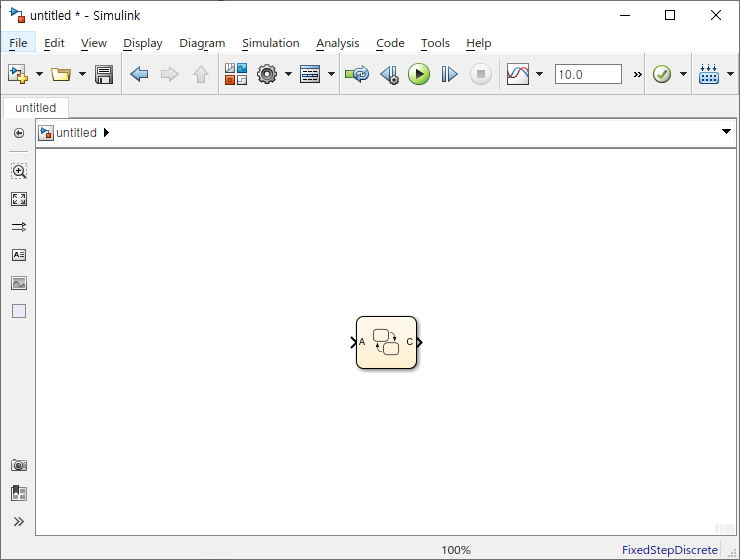Image resolution: width=740 pixels, height=560 pixels.
Task: Click the stop time field 10.0
Action: click(x=588, y=74)
